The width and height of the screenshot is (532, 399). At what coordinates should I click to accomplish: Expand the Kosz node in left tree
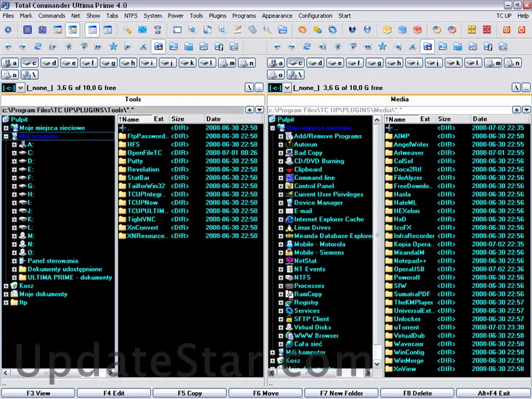coord(5,286)
